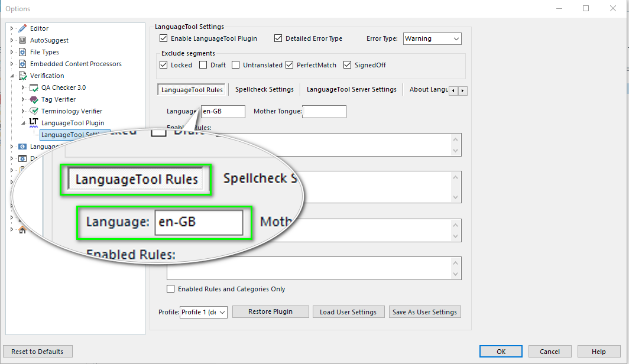Open Help for the Options dialog

[598, 352]
